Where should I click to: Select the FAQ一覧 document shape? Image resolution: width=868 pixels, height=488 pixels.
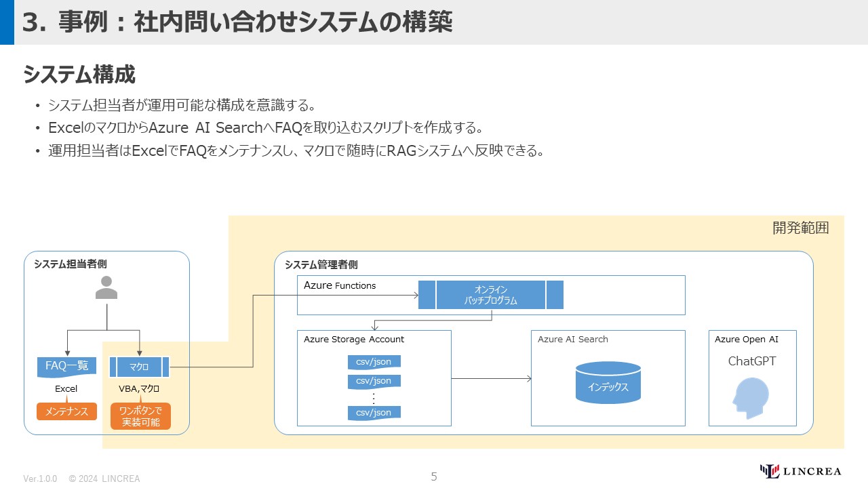coord(66,367)
